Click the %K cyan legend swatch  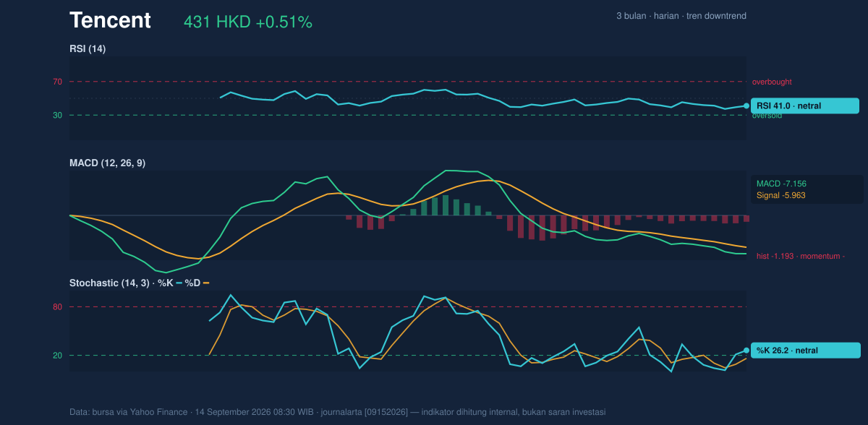pyautogui.click(x=179, y=283)
